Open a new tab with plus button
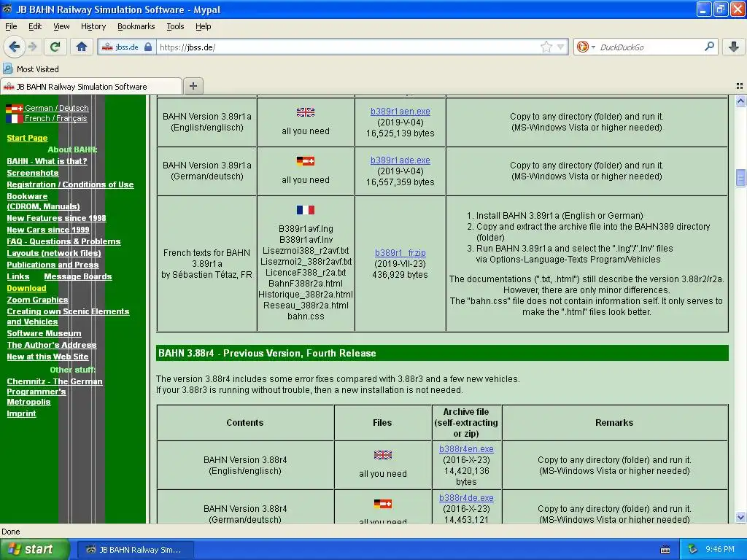Image resolution: width=747 pixels, height=560 pixels. point(193,86)
